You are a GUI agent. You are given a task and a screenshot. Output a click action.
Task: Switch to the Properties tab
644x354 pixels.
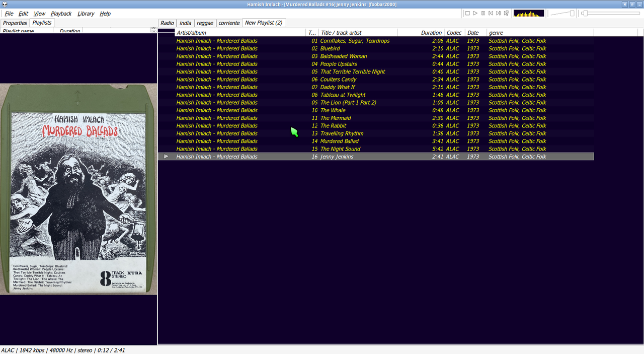15,23
